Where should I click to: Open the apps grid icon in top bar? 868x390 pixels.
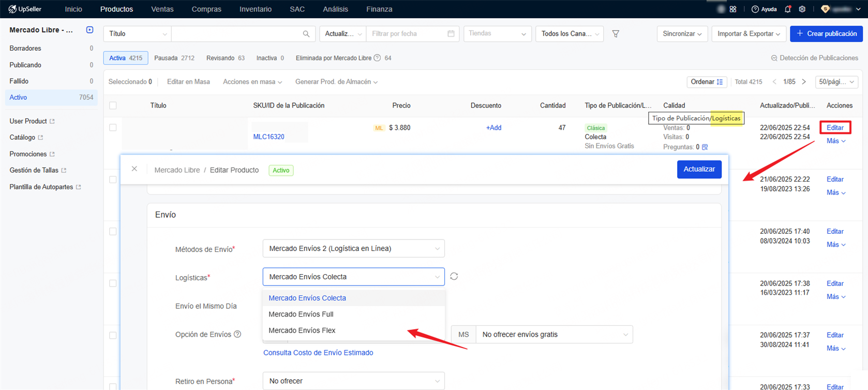(733, 9)
